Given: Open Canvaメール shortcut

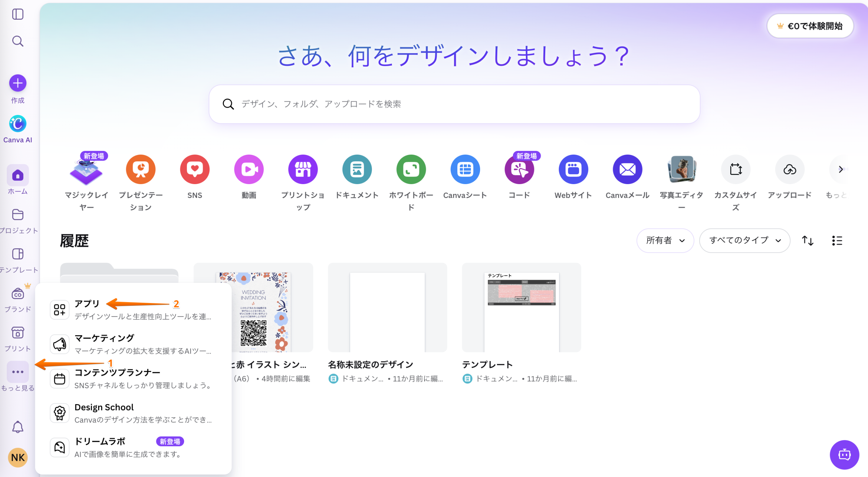Looking at the screenshot, I should pyautogui.click(x=627, y=177).
